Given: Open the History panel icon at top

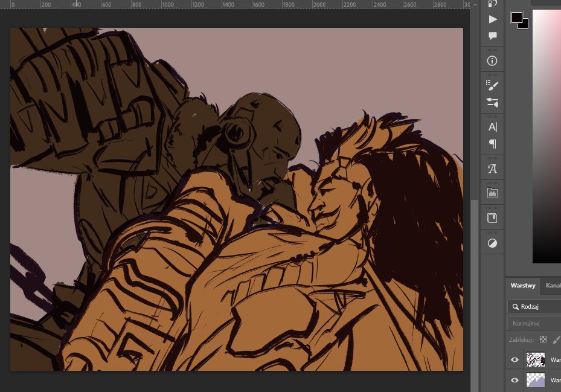Looking at the screenshot, I should [493, 3].
